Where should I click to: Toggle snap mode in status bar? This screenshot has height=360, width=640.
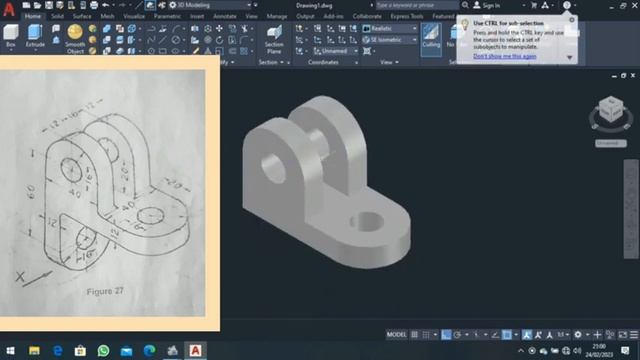coord(426,335)
